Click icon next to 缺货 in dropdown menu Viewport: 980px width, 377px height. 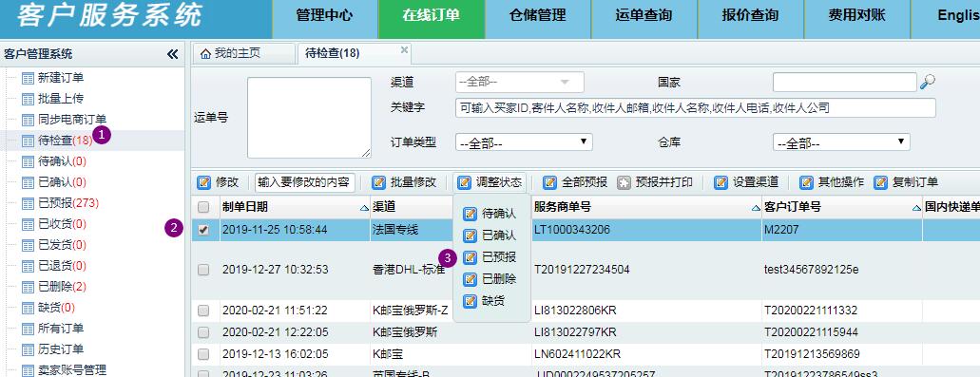pyautogui.click(x=470, y=301)
